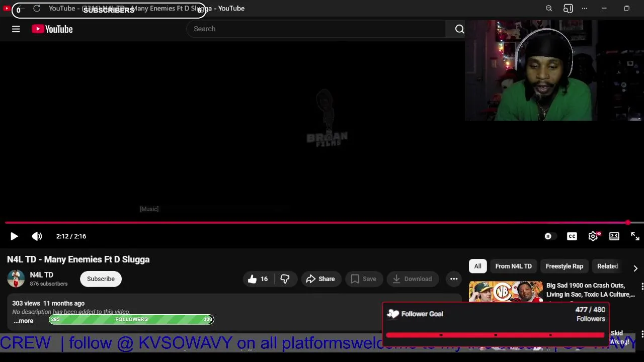Select From N4L TD chip
Viewport: 644px width, 362px height.
tap(513, 266)
